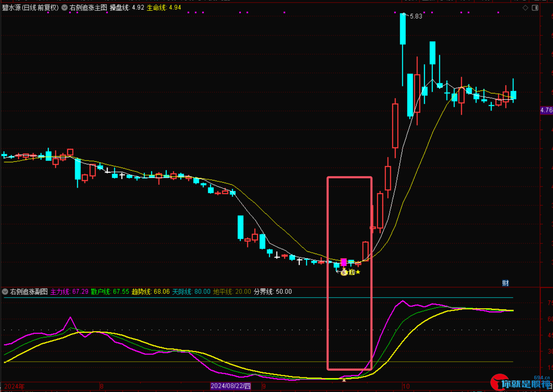Select the 主力线: 67.29 legend entry
Screen dimensions: 553x392
69,291
